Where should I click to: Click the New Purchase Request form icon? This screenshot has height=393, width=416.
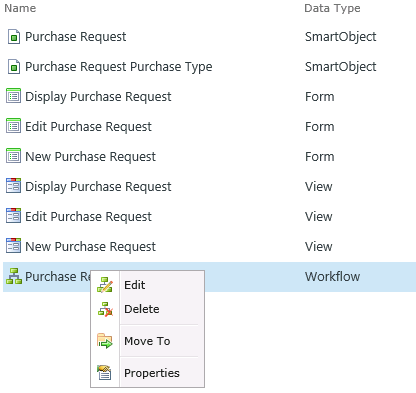(x=13, y=156)
